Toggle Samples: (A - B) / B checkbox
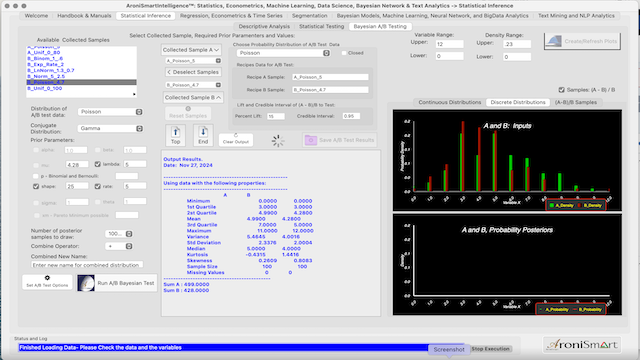640x360 pixels. 562,90
